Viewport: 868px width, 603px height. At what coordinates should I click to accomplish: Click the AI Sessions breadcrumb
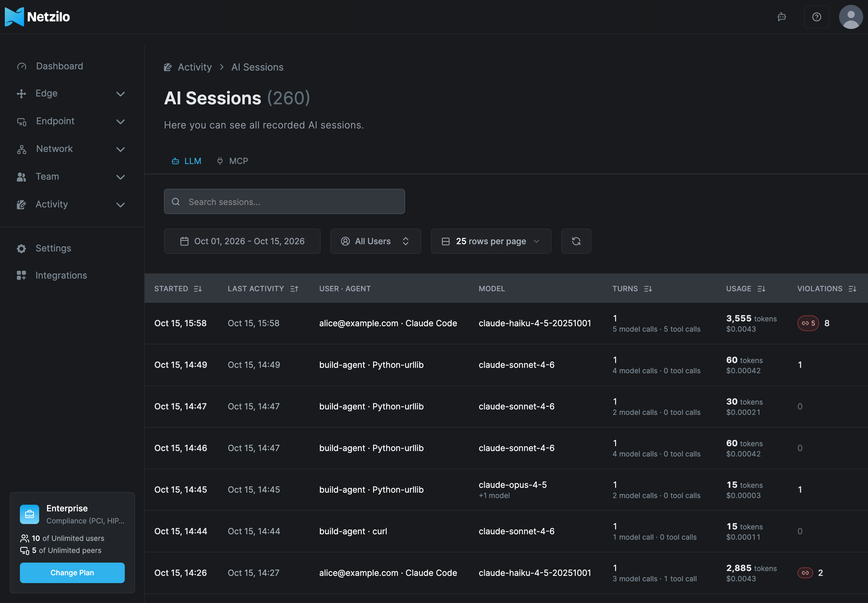coord(257,67)
